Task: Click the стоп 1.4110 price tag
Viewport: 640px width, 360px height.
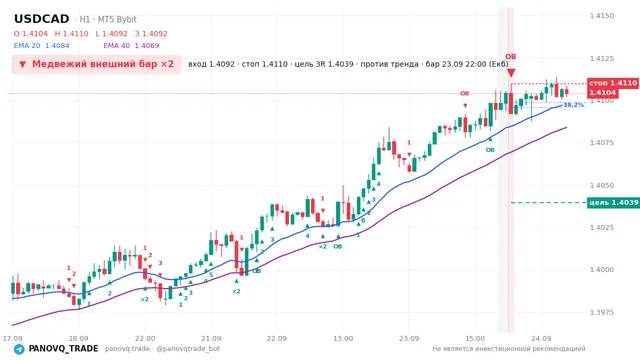Action: tap(613, 83)
